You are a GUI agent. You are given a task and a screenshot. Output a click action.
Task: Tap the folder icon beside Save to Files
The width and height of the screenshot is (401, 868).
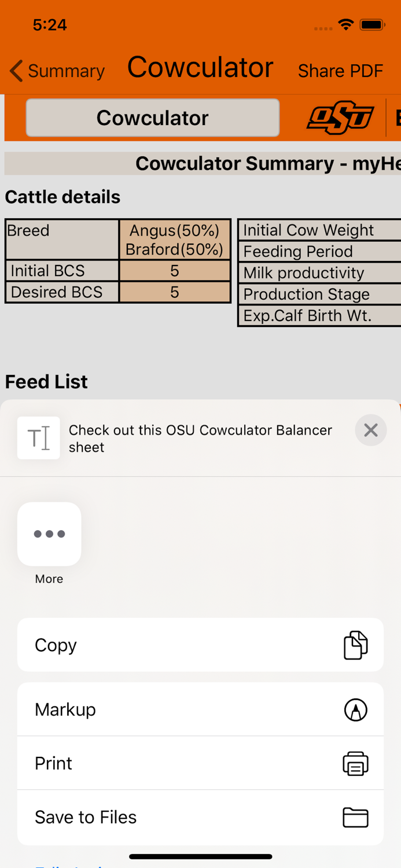coord(355,818)
